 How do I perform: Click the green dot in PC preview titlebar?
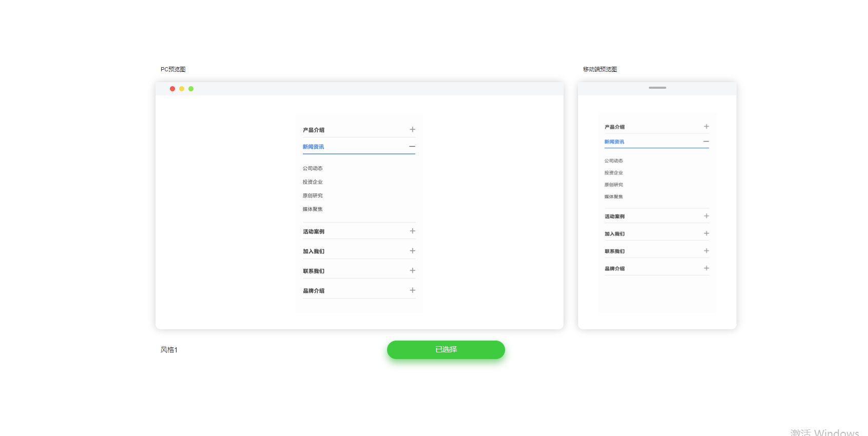pos(191,89)
